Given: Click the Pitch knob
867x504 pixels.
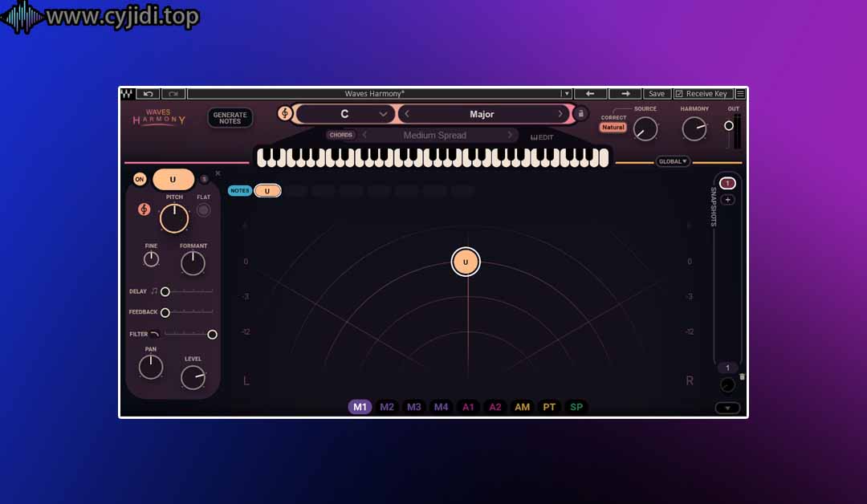Looking at the screenshot, I should [x=174, y=218].
